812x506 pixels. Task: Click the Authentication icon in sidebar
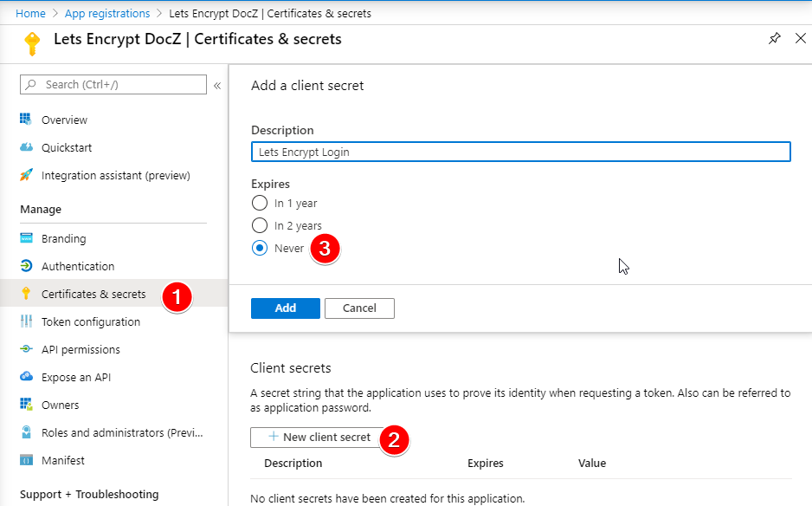point(26,266)
